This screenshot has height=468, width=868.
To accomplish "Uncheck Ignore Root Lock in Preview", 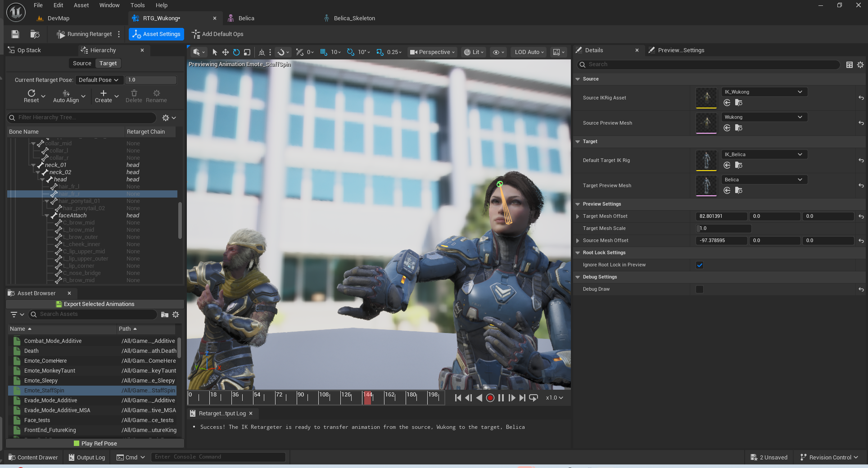I will point(700,265).
